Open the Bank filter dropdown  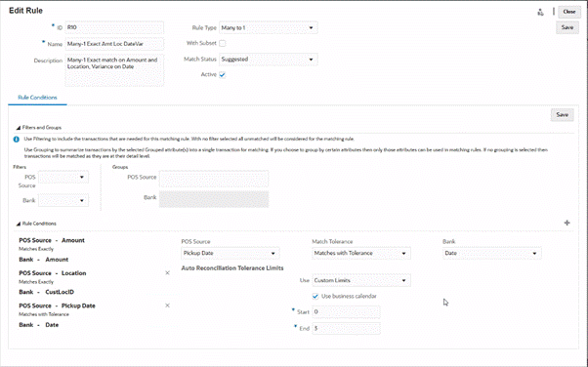(63, 200)
